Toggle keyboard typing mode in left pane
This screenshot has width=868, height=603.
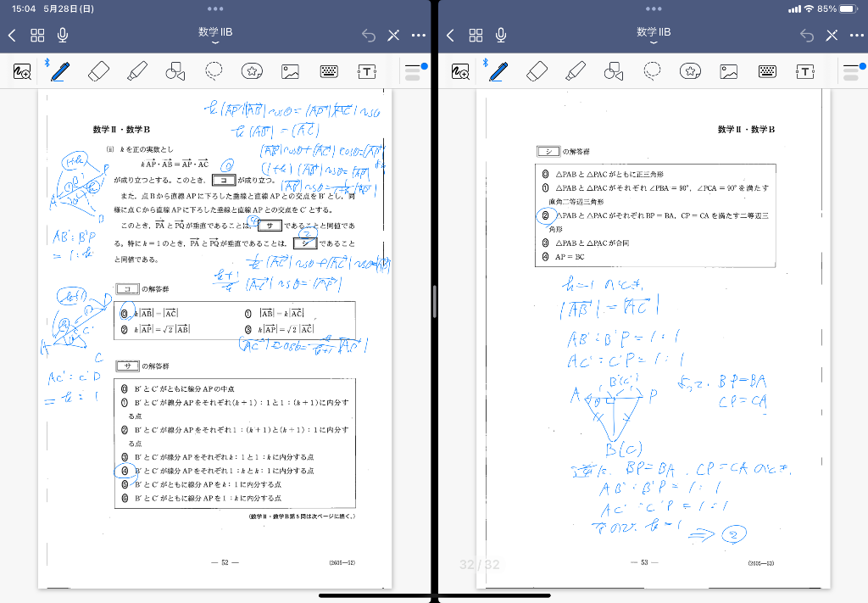tap(330, 71)
